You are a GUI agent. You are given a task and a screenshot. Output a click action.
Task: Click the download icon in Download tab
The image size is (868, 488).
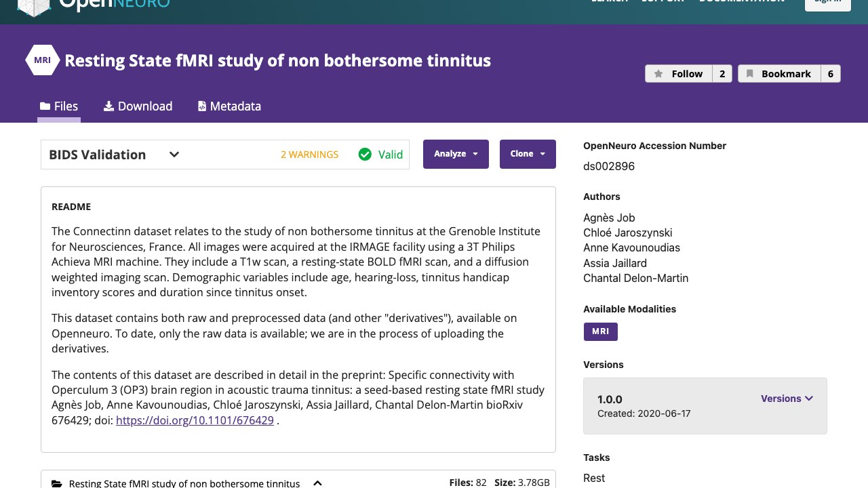click(x=108, y=106)
